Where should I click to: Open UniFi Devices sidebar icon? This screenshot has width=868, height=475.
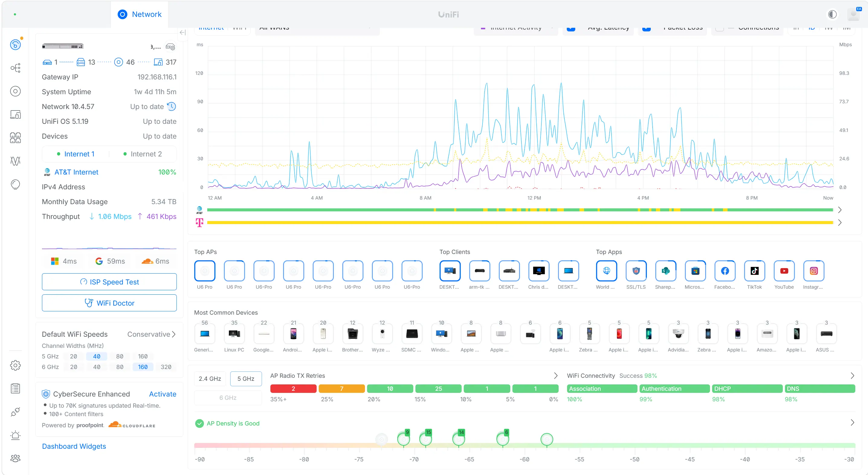pyautogui.click(x=15, y=91)
